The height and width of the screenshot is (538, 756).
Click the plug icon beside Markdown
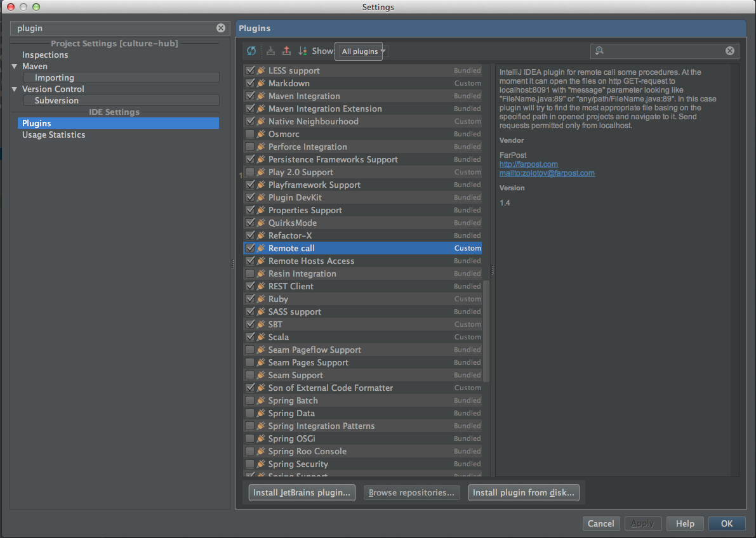point(261,83)
